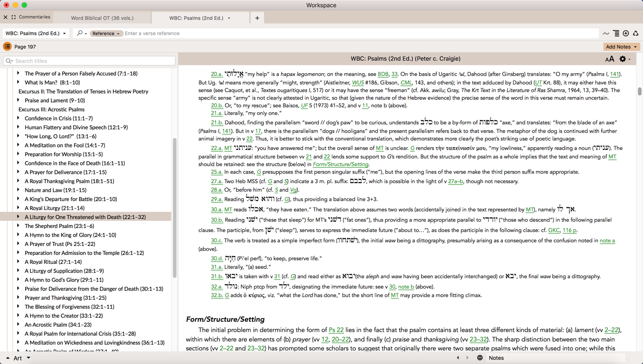Image resolution: width=643 pixels, height=364 pixels.
Task: Click the magnifier icon in the Search titles box
Action: [9, 61]
